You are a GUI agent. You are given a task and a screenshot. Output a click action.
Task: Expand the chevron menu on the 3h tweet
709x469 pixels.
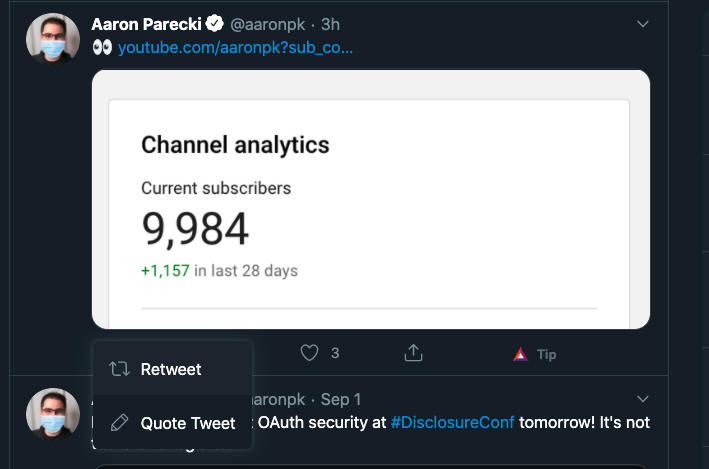[643, 24]
